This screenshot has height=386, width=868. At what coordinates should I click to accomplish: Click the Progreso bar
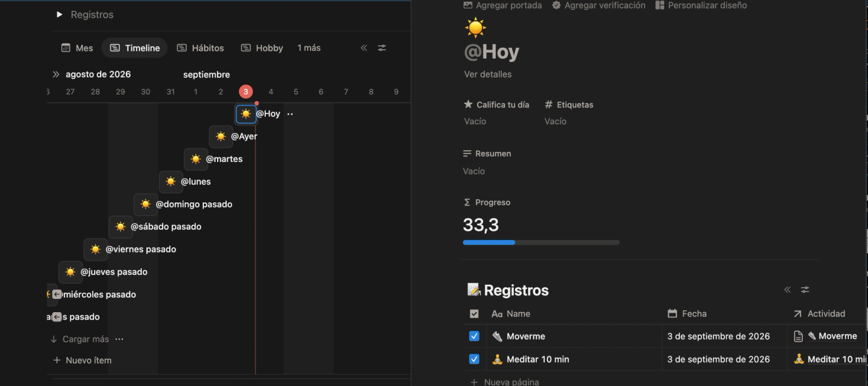[x=541, y=242]
